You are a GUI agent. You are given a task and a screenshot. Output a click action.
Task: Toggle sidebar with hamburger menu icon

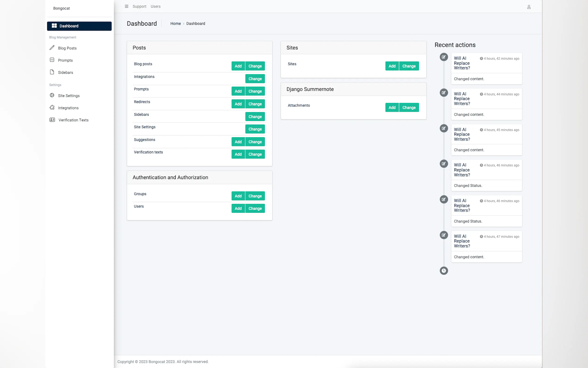click(126, 6)
